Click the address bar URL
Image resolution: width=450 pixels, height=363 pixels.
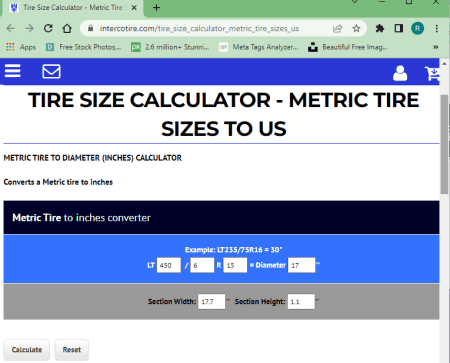(199, 28)
